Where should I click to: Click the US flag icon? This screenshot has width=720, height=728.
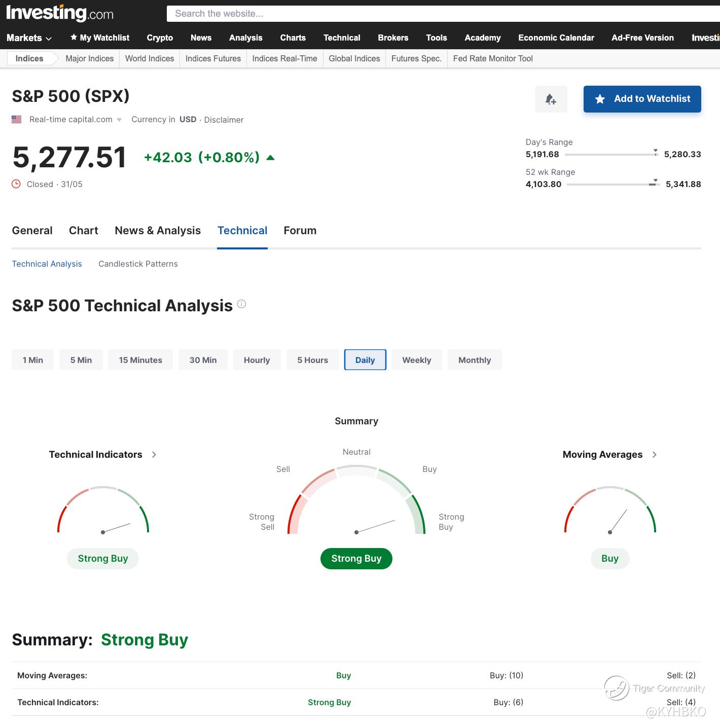tap(17, 120)
